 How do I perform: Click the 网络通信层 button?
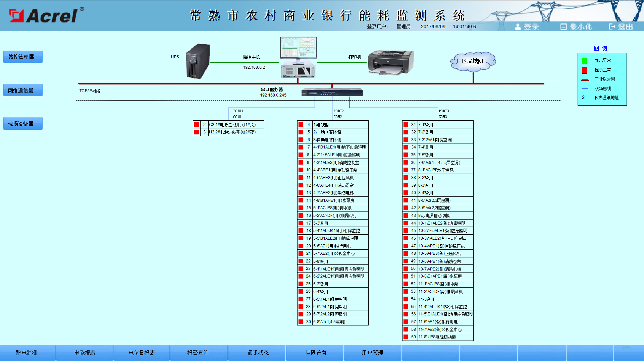coord(23,90)
